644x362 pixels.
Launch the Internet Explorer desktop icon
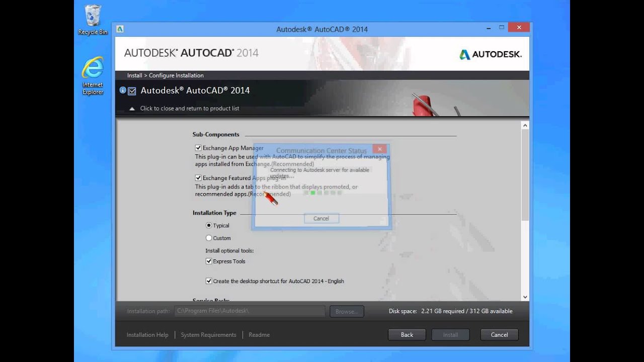tap(93, 75)
